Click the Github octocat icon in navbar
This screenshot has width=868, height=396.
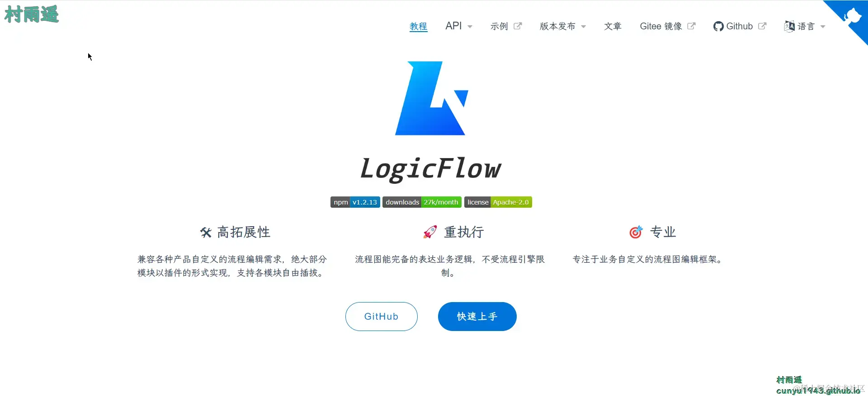(718, 26)
